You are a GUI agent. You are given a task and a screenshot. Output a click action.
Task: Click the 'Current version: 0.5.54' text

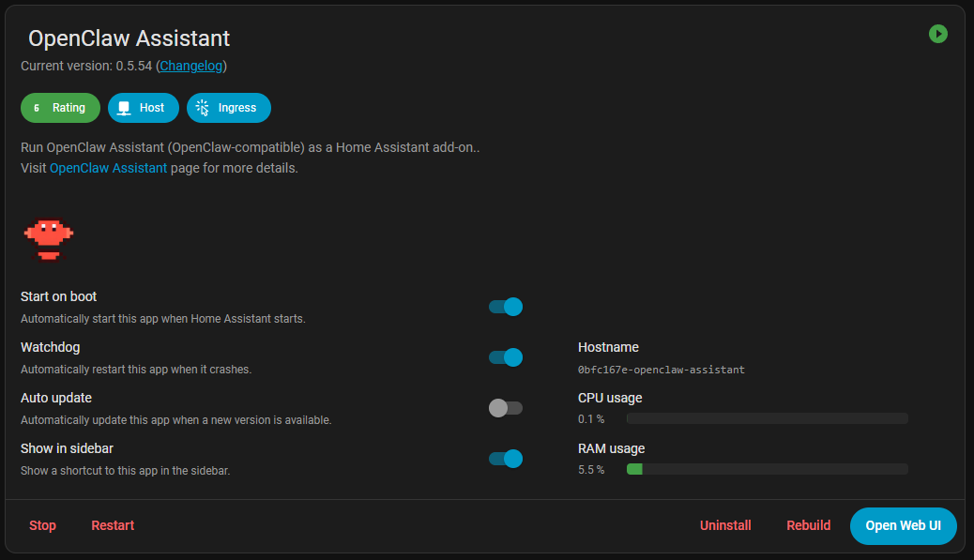coord(86,66)
